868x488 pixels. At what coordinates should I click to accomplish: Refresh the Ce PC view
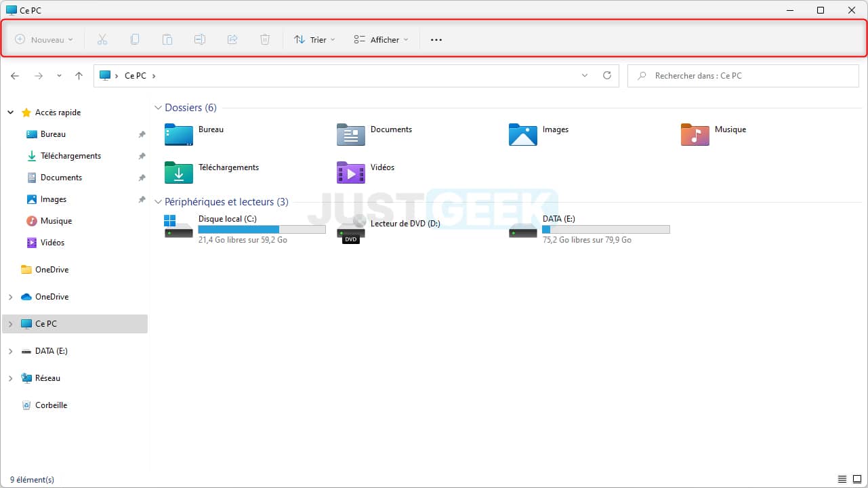pos(607,76)
